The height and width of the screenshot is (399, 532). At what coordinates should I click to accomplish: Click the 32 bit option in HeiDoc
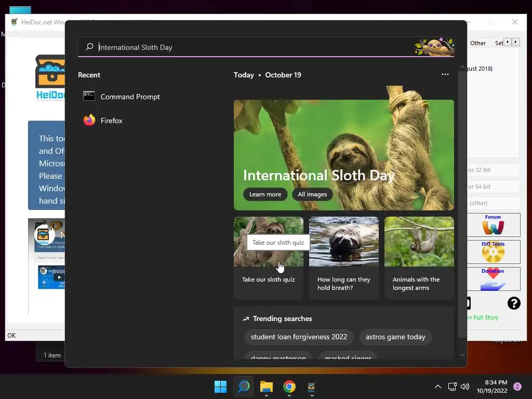[x=494, y=170]
